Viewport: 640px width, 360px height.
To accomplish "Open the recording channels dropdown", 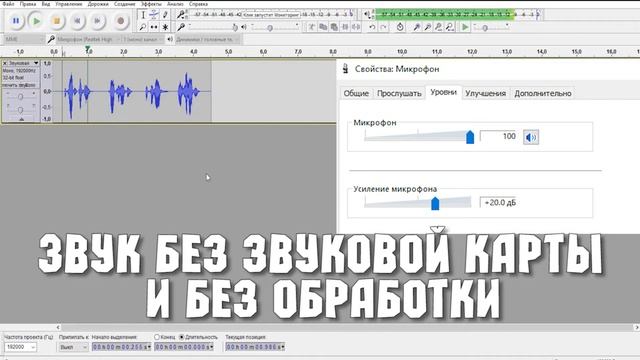I will click(143, 39).
